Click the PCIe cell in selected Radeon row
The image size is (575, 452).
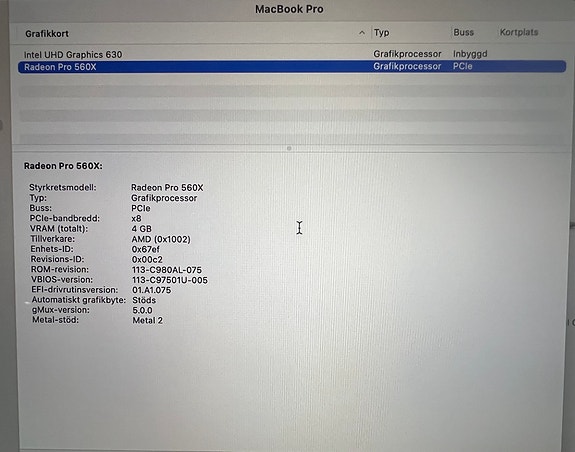coord(462,66)
